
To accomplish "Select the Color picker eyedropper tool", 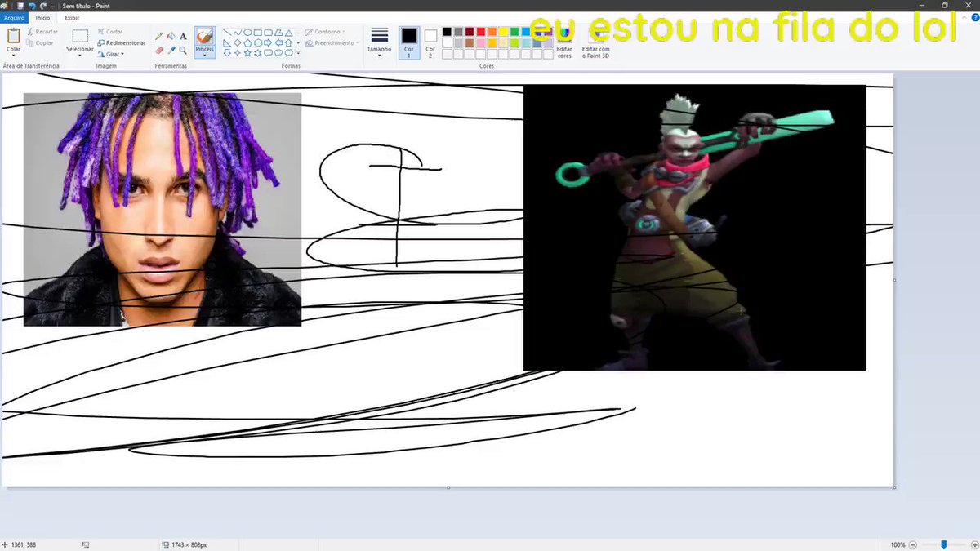I will pyautogui.click(x=171, y=50).
